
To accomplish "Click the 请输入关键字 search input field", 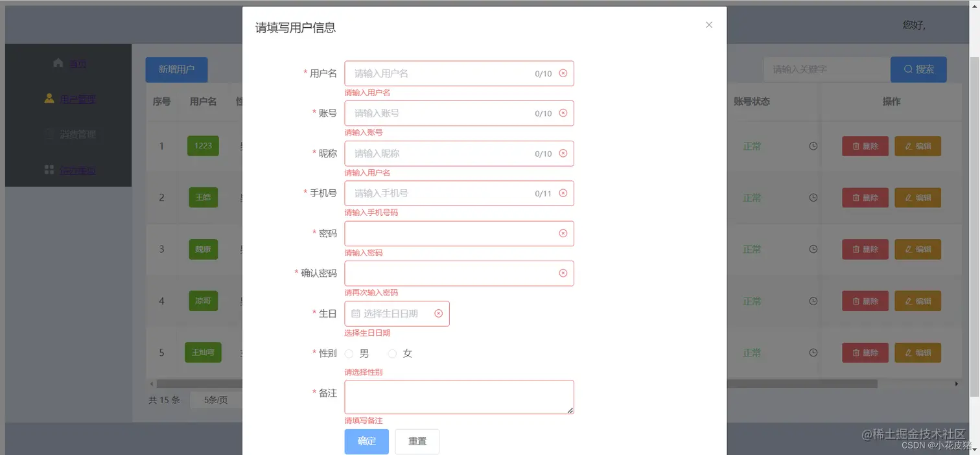I will (x=826, y=69).
